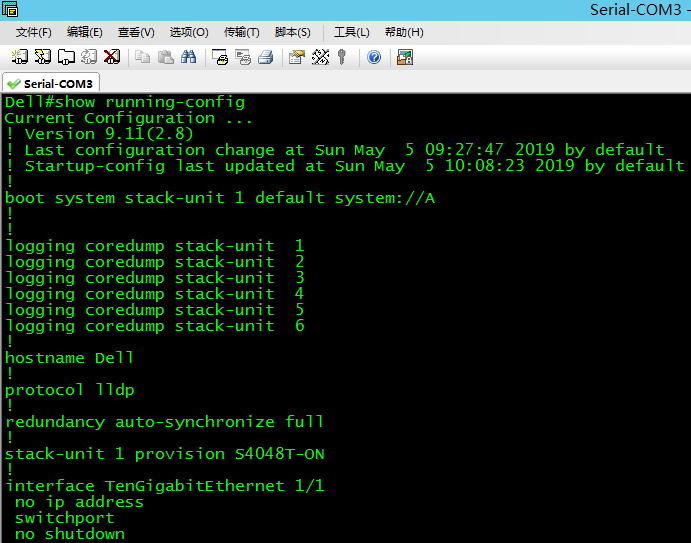Click the Disconnect red X icon

click(x=112, y=57)
